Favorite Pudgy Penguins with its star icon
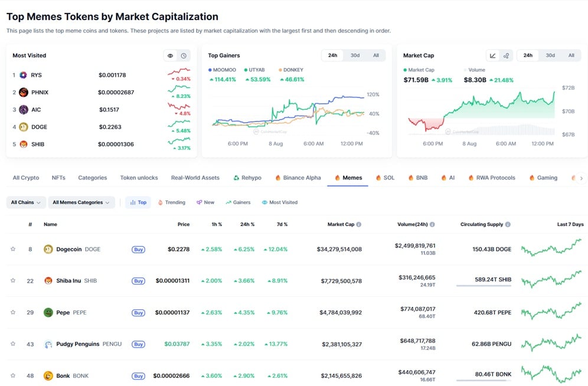Viewport: 588px width, 386px height. [13, 344]
